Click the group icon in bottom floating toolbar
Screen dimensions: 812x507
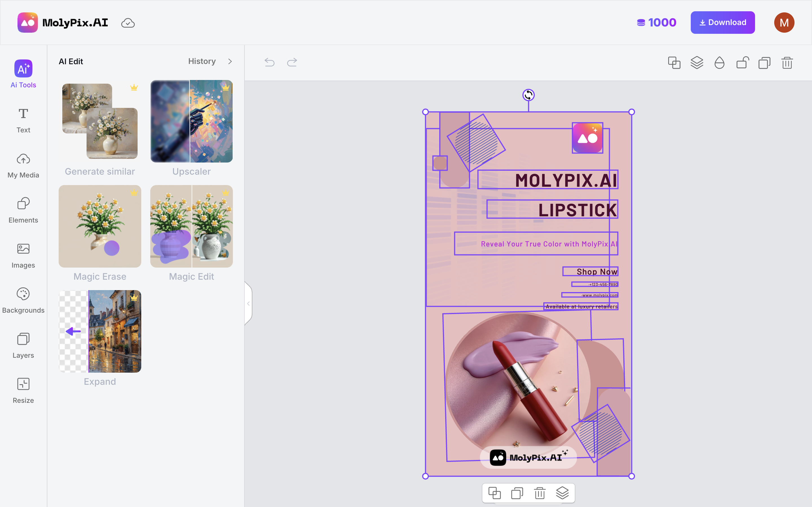pyautogui.click(x=494, y=493)
